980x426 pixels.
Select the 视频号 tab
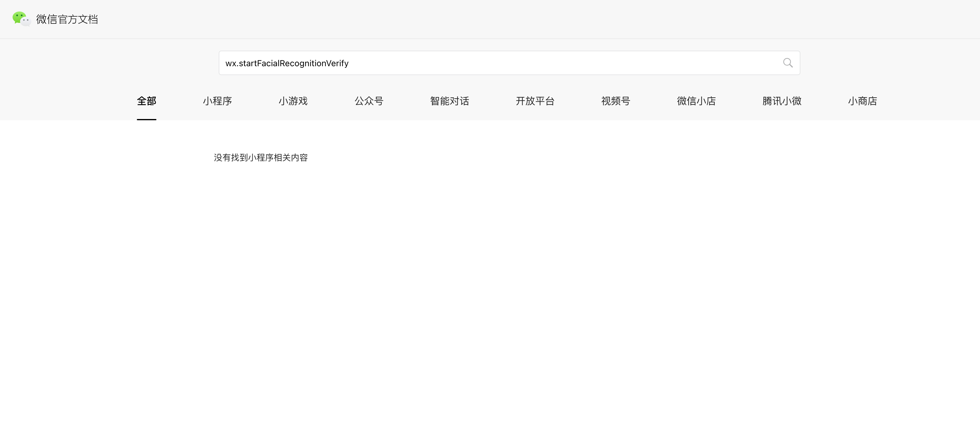pos(616,101)
